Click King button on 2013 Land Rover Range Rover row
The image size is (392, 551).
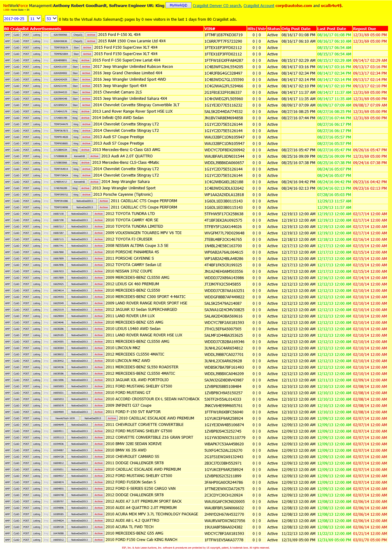click(75, 111)
